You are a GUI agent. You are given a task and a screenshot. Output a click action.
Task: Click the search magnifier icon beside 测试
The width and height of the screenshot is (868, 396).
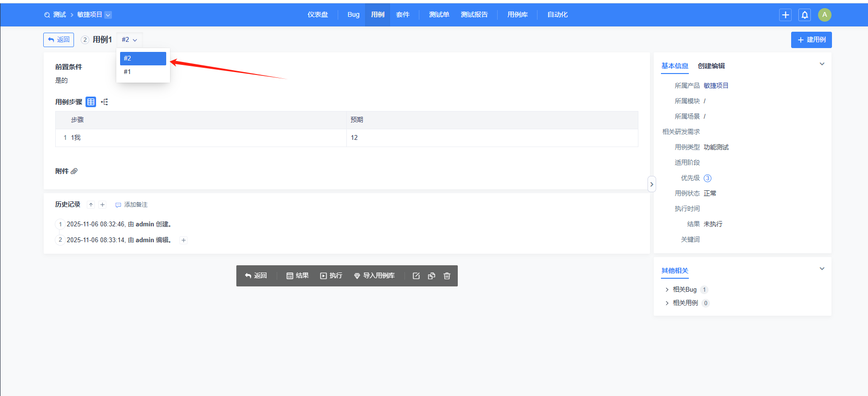(47, 15)
